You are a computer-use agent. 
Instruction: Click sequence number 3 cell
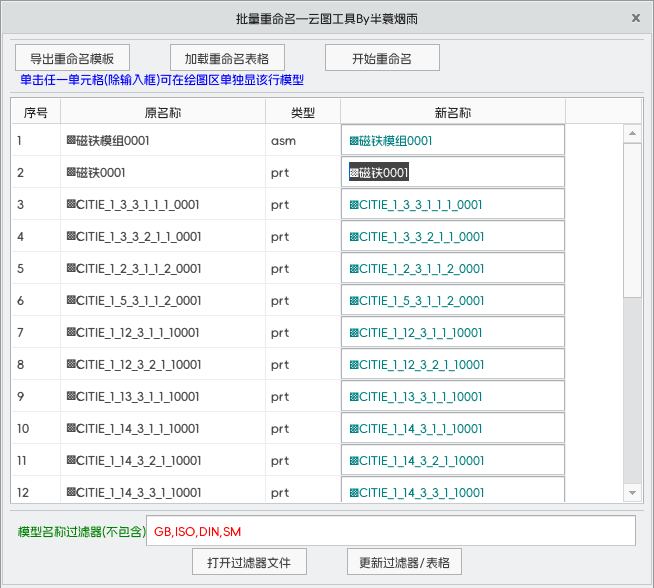(36, 204)
